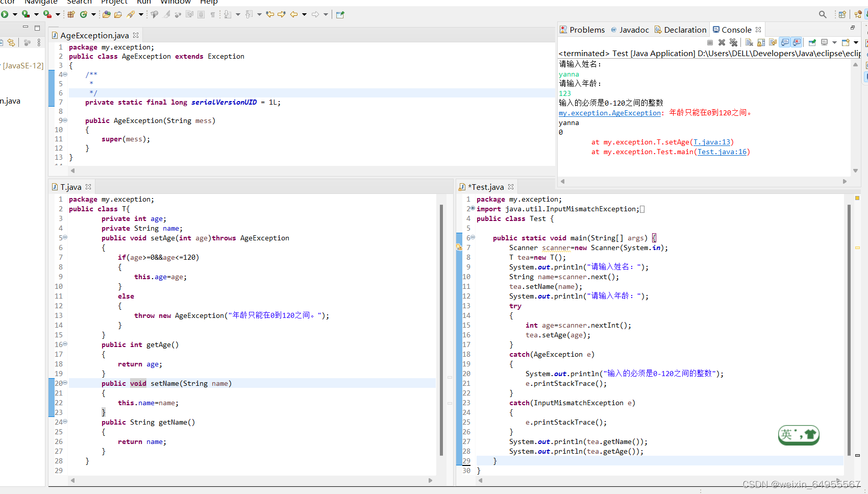Viewport: 868px width, 494px height.
Task: Click Remove All Terminated Launches icon
Action: pos(734,42)
